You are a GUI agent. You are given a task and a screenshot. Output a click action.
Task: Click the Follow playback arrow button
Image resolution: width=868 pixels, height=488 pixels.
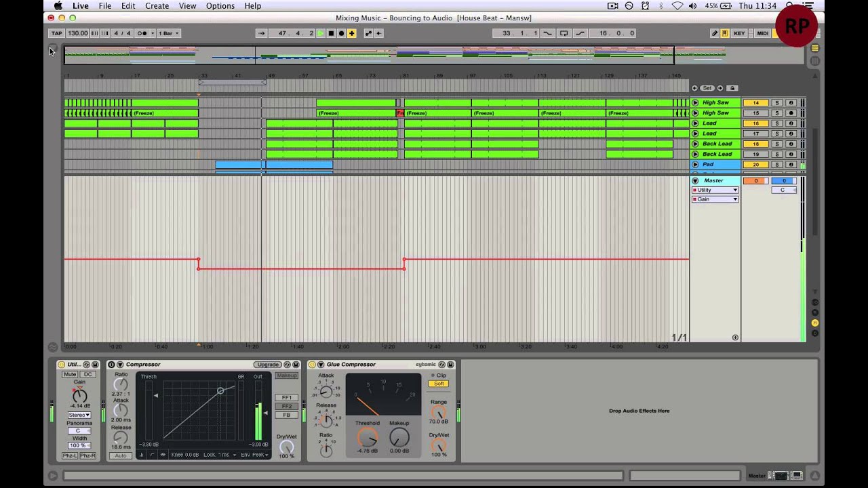pos(262,33)
